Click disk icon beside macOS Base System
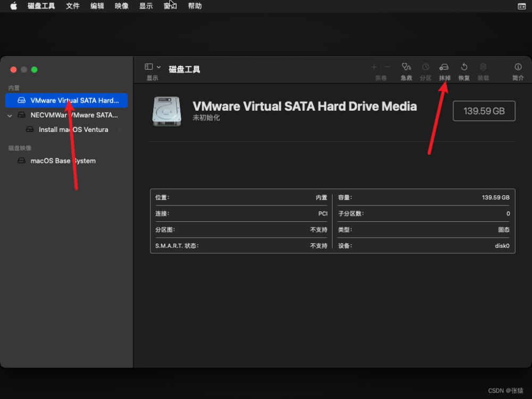Image resolution: width=532 pixels, height=399 pixels. pos(21,161)
